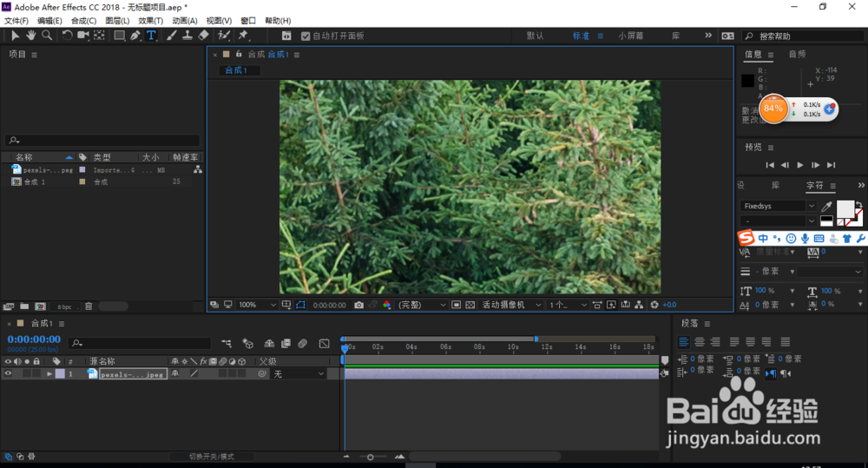Open the 文件(F) menu

click(x=16, y=21)
